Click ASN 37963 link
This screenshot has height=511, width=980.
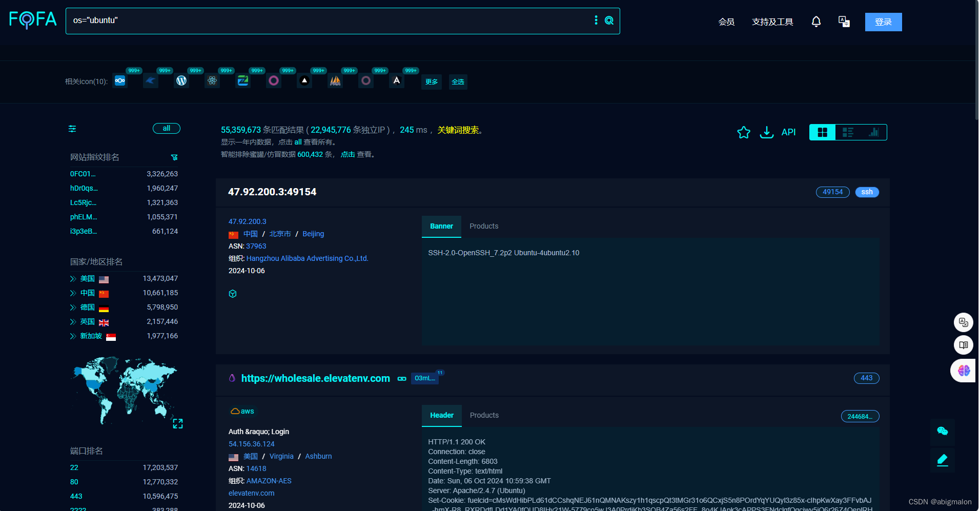click(x=256, y=246)
